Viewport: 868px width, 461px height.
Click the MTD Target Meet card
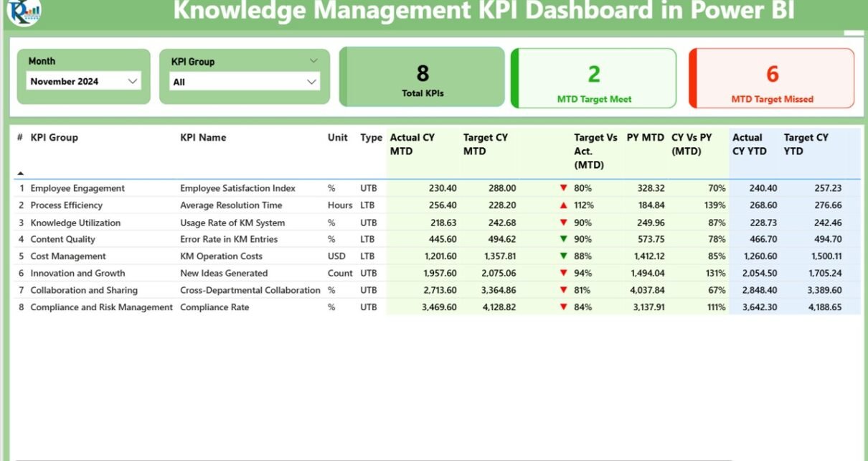594,78
